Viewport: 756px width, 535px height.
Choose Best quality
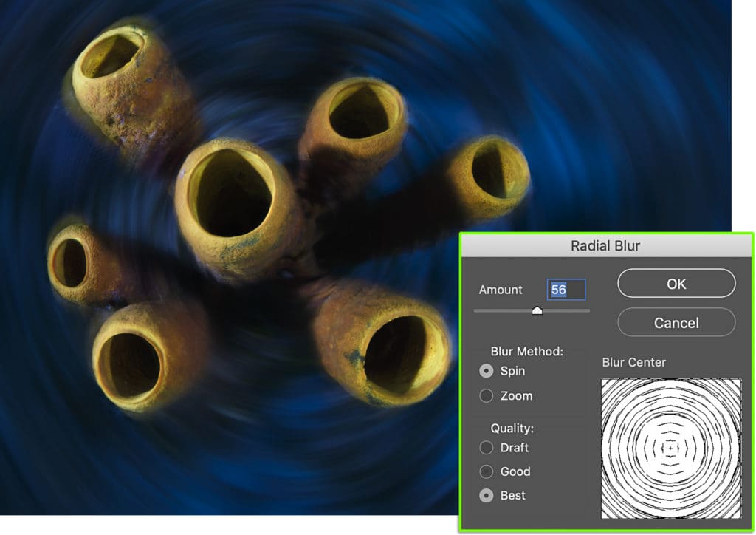487,495
